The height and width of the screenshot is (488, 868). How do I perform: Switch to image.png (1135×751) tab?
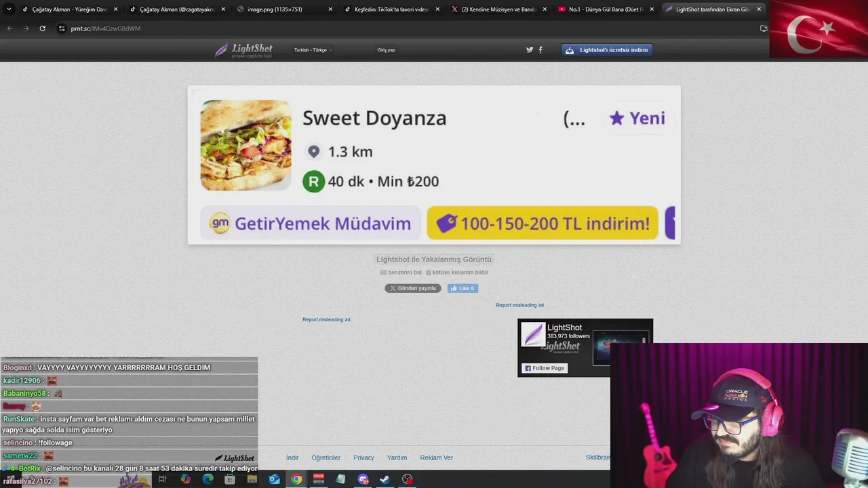click(284, 9)
